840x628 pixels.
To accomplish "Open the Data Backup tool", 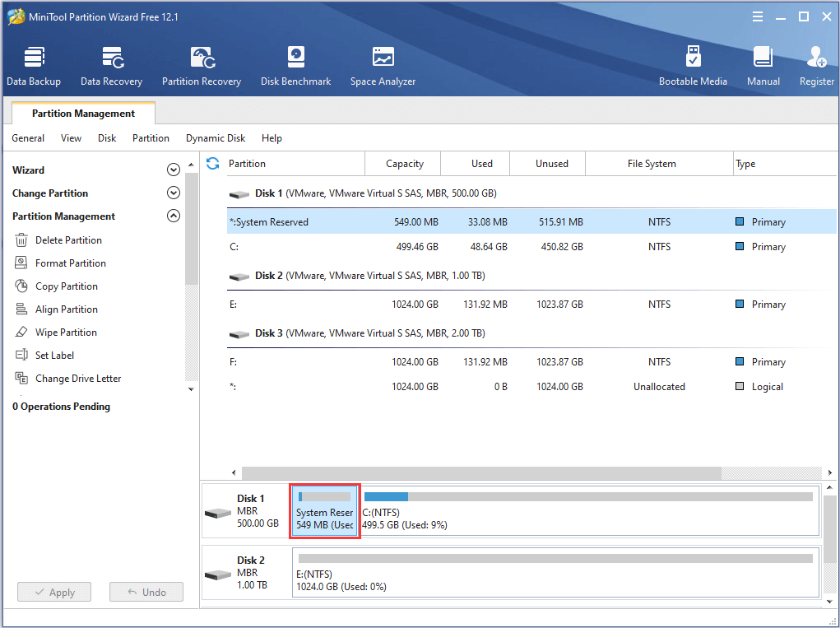I will pos(34,66).
